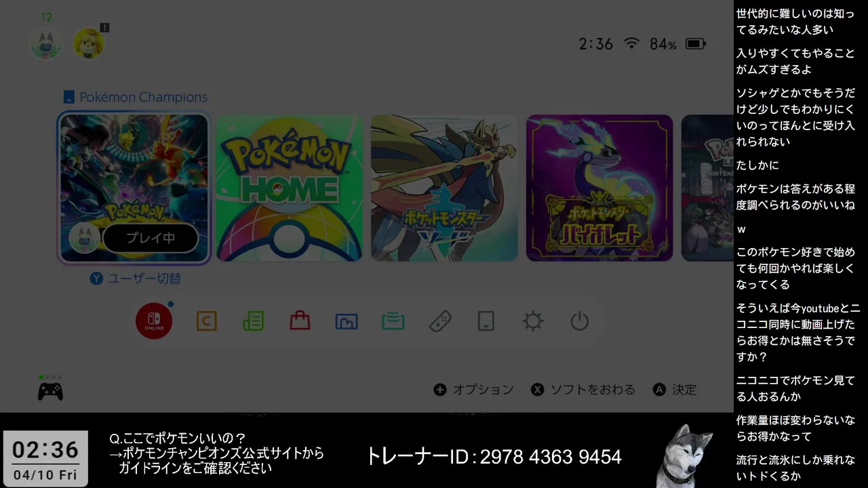
Task: Click the トレーナーID number text
Action: 494,457
